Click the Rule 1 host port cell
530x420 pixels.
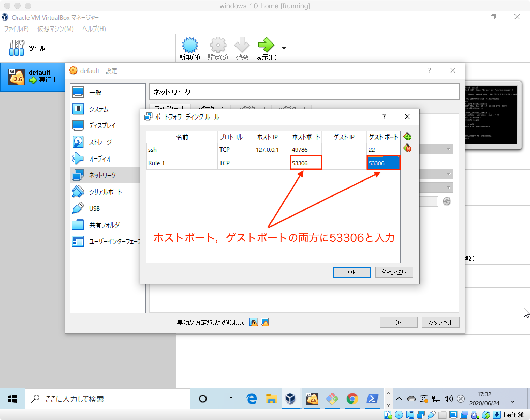[306, 163]
